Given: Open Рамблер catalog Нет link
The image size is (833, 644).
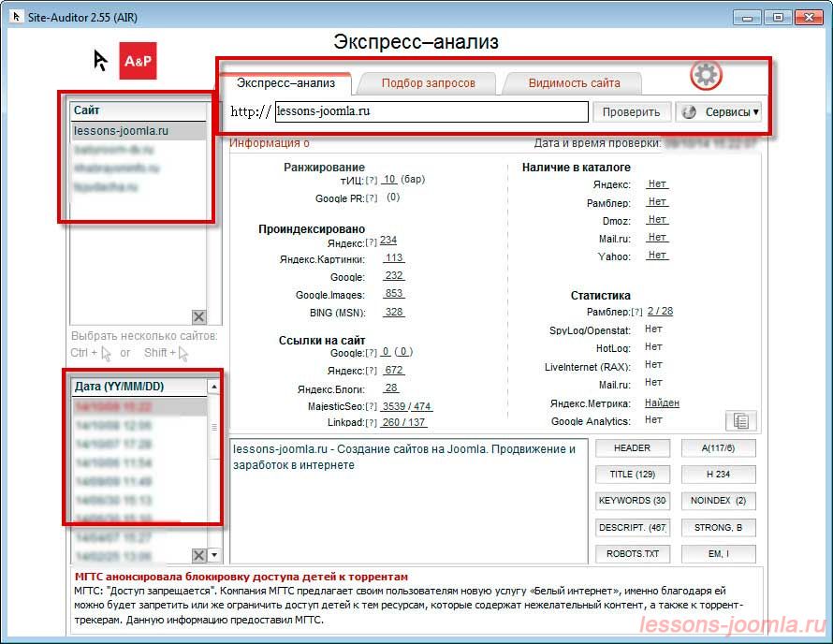Looking at the screenshot, I should coord(657,202).
